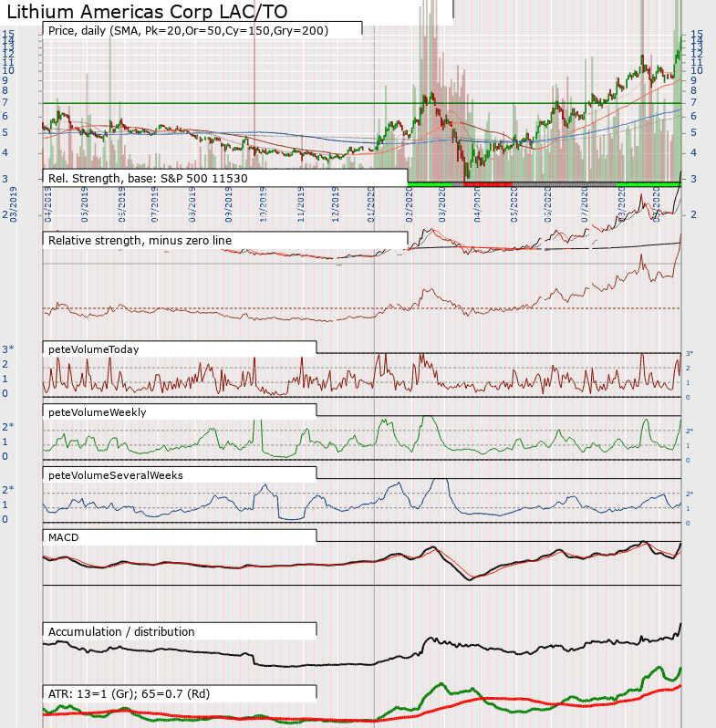Click the "02/2020" date axis label

point(409,204)
